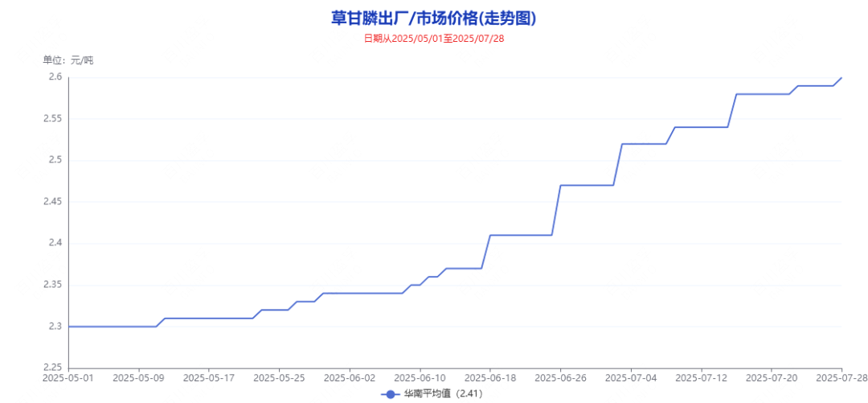The image size is (868, 403).
Task: Click the line's final peak at 2.6
Action: [x=841, y=78]
